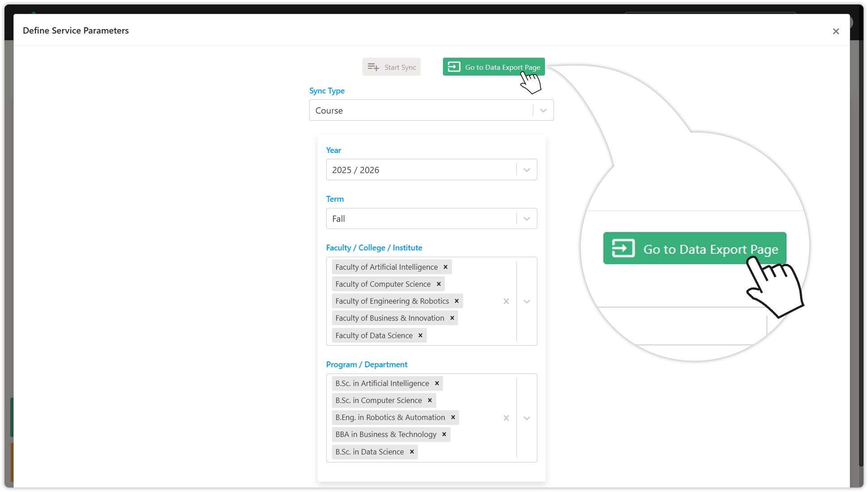Remove Faculty of Data Science tag
Viewport: 868px width, 492px height.
tap(420, 335)
